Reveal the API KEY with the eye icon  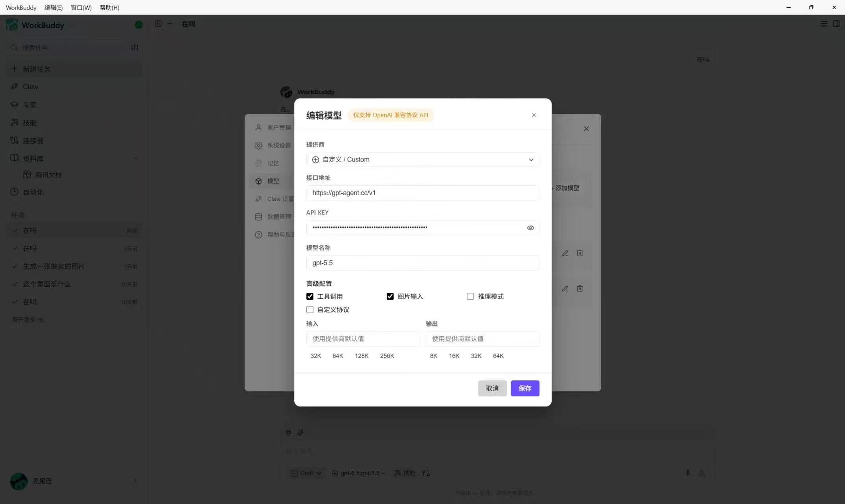point(530,228)
